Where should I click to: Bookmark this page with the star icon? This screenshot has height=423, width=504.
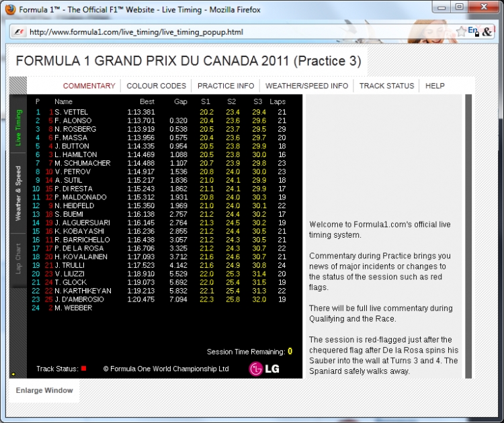point(460,32)
